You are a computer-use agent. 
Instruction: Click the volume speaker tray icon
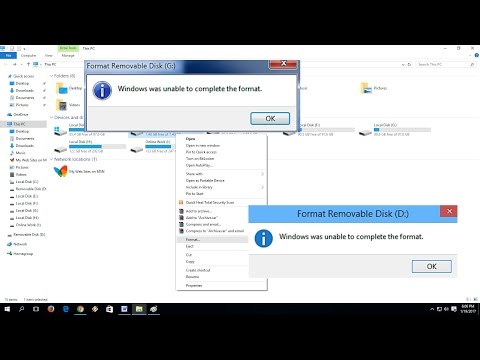click(446, 309)
